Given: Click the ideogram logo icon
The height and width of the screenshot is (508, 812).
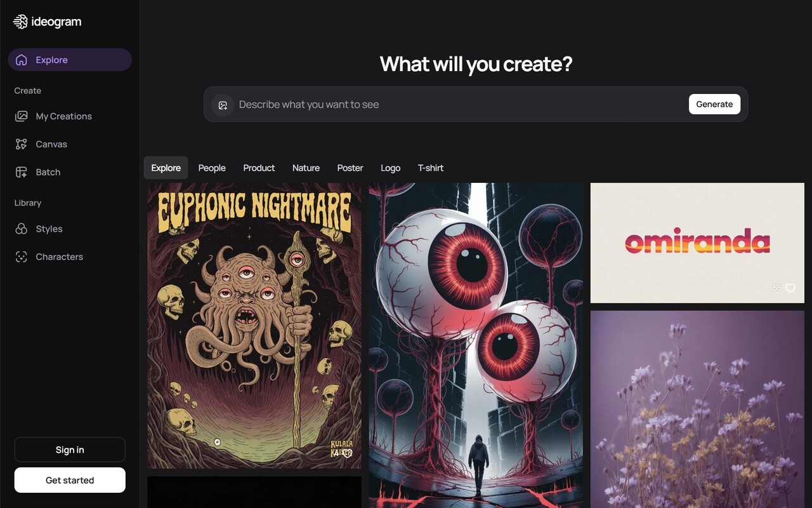Looking at the screenshot, I should [x=20, y=22].
